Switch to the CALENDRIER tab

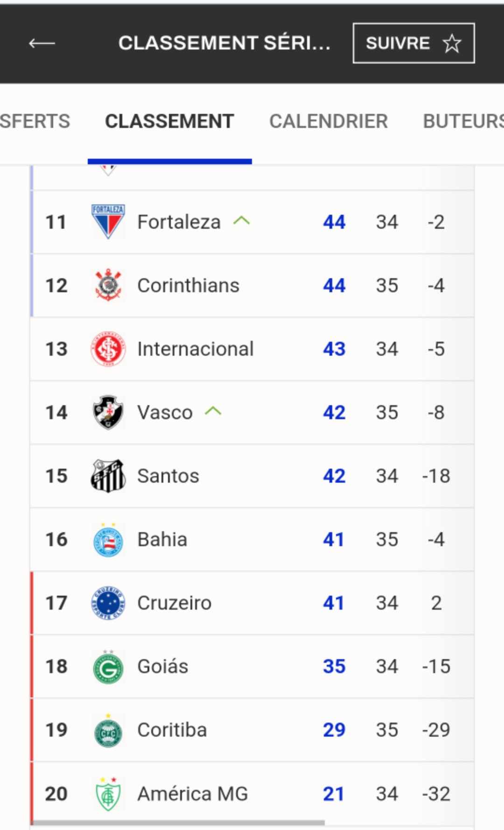click(329, 121)
